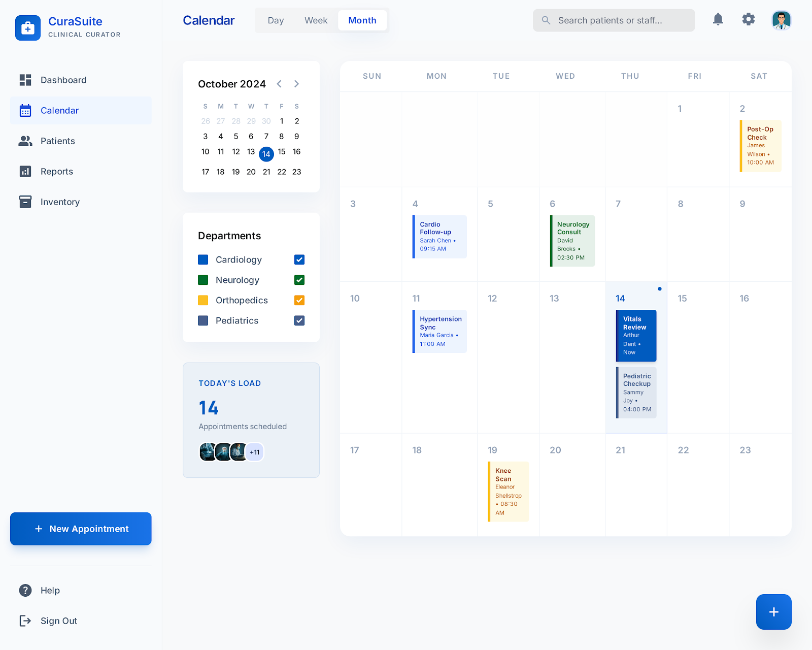The height and width of the screenshot is (650, 812).
Task: Toggle the Orthopedics department filter
Action: pyautogui.click(x=299, y=300)
